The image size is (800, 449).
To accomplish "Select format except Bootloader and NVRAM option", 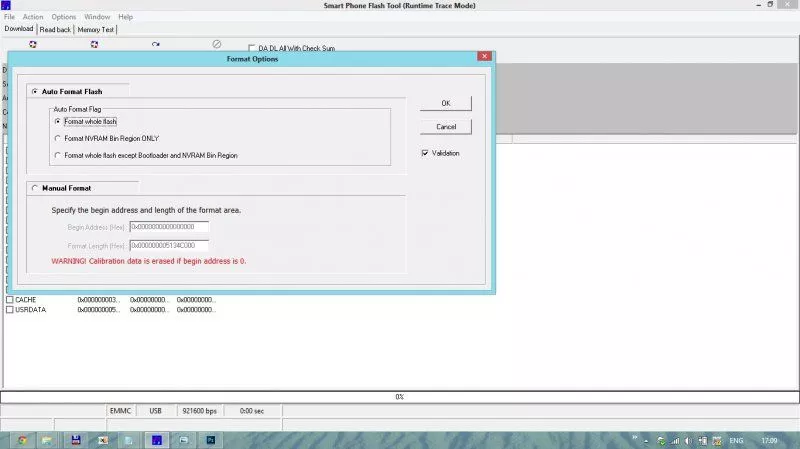I will [58, 155].
